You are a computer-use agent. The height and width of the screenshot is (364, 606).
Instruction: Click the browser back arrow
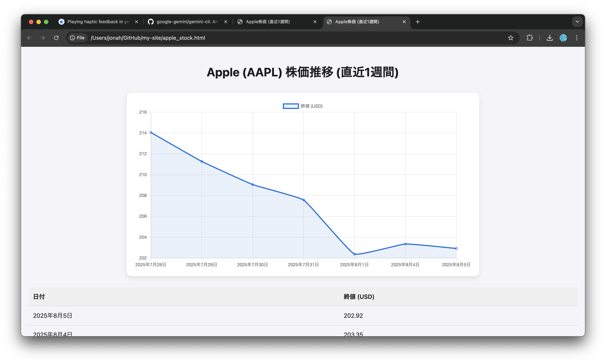pyautogui.click(x=29, y=38)
